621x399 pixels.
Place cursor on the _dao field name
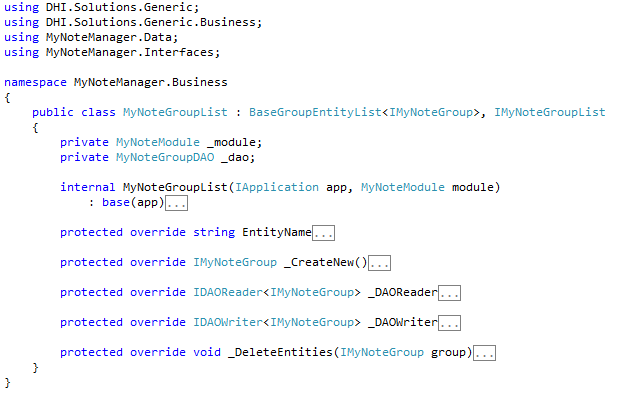tap(235, 157)
